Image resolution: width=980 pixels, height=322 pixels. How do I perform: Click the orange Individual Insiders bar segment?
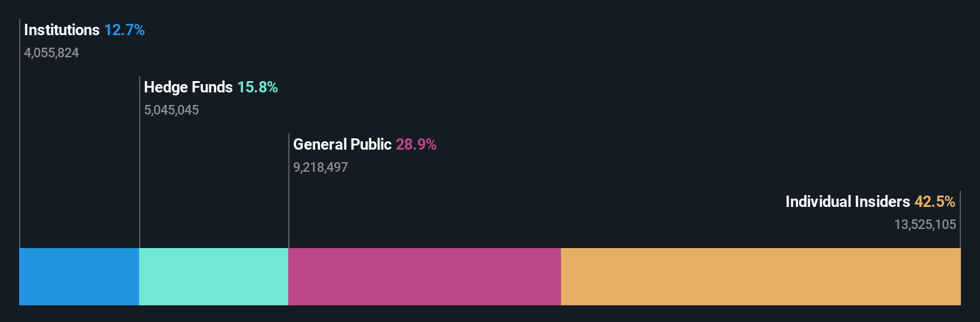(761, 277)
